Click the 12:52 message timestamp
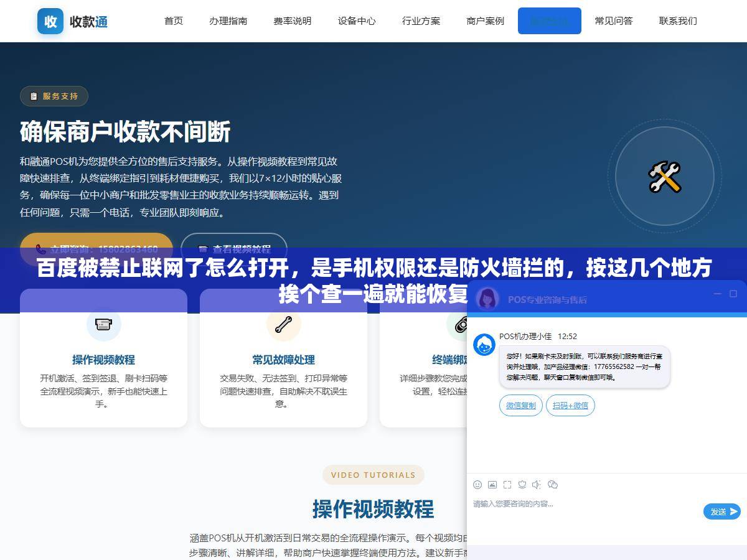This screenshot has height=560, width=747. (567, 336)
